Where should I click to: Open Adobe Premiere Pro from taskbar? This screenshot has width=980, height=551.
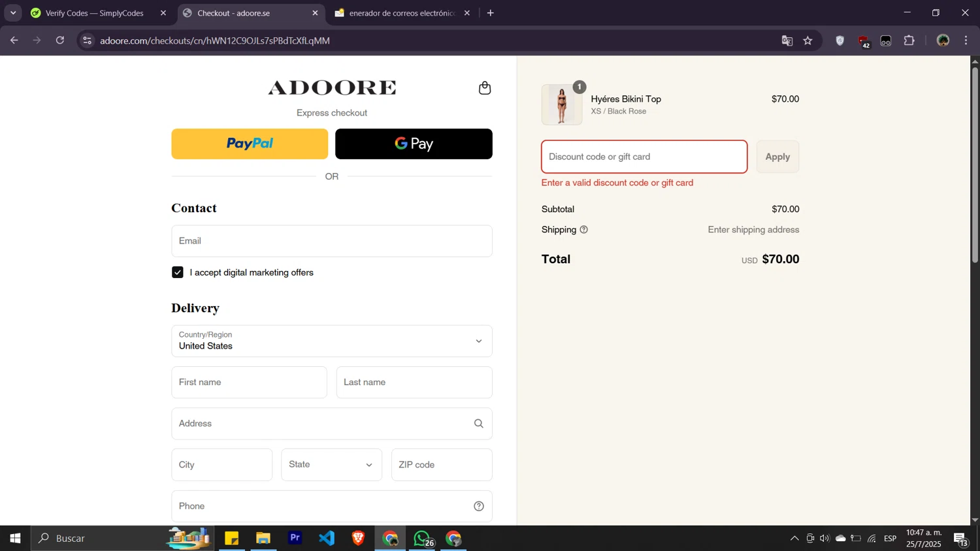(x=295, y=538)
